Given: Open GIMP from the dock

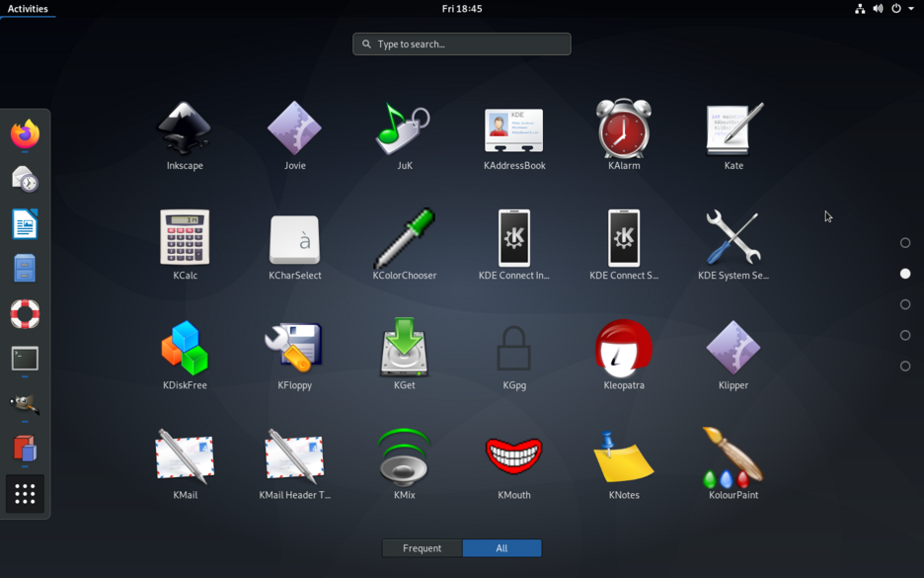Looking at the screenshot, I should click(x=25, y=403).
